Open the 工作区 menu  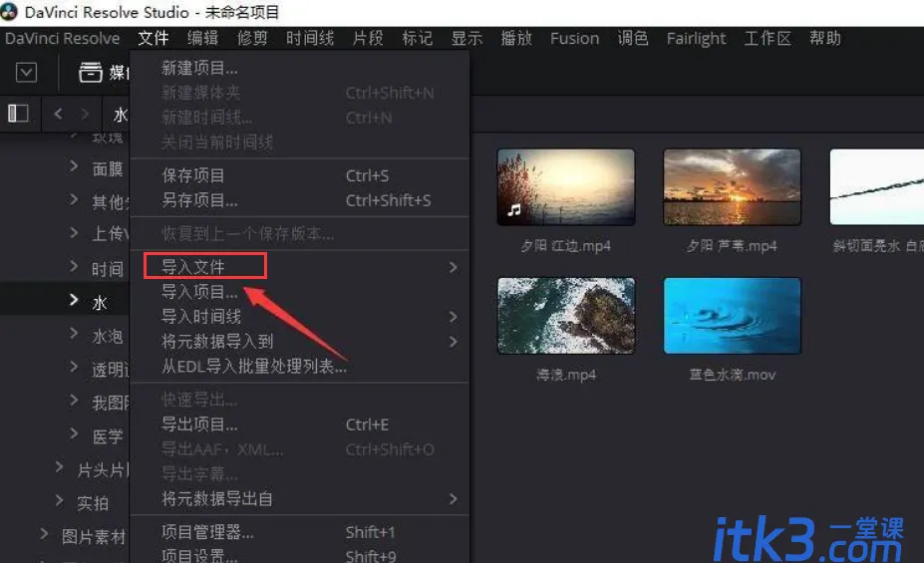point(768,38)
